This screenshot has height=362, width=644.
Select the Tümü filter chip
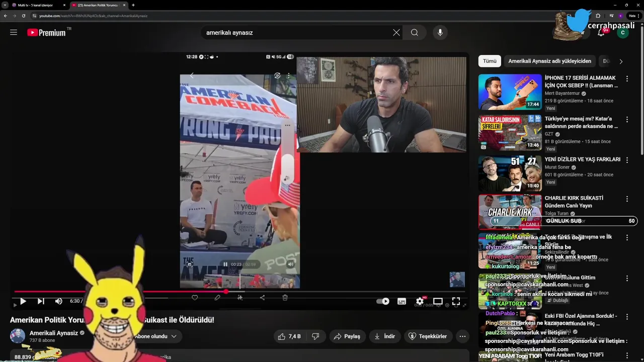490,61
